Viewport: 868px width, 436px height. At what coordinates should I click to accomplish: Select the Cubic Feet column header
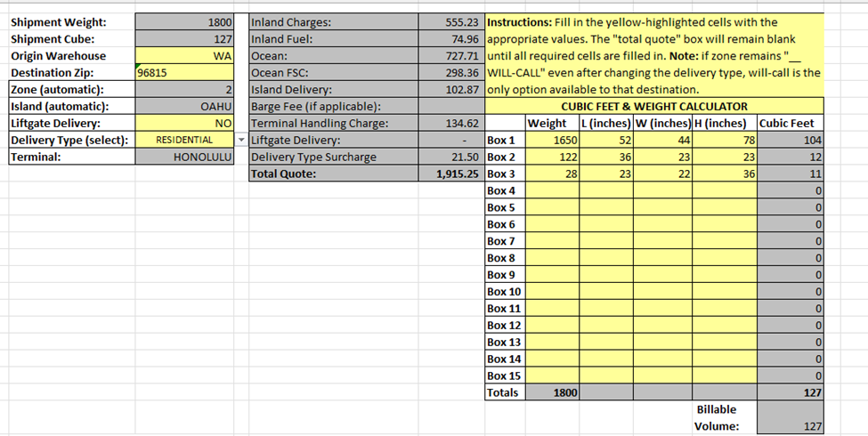(x=791, y=124)
